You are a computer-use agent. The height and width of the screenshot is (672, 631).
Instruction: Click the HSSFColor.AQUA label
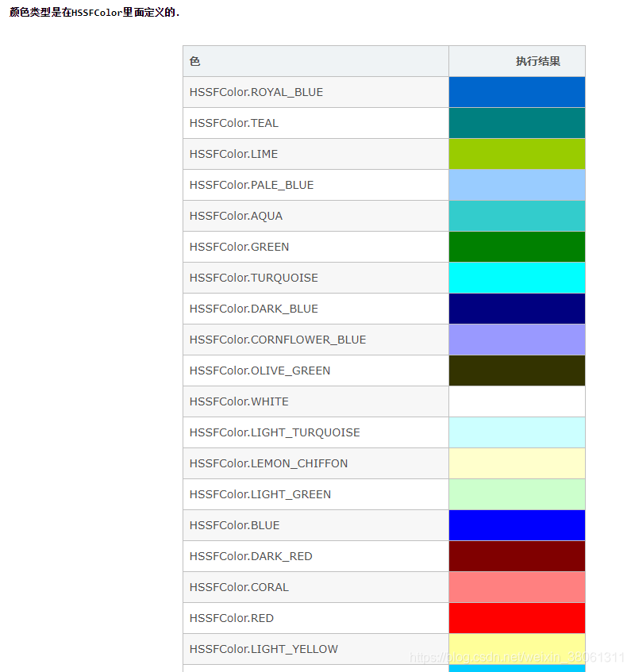coord(236,216)
